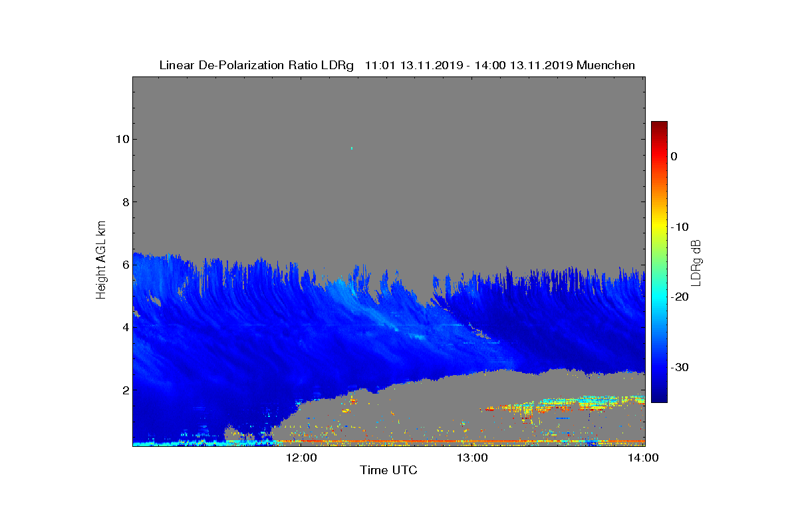The height and width of the screenshot is (532, 798).
Task: Click the 'Height AGL km' axis label
Action: pos(101,261)
